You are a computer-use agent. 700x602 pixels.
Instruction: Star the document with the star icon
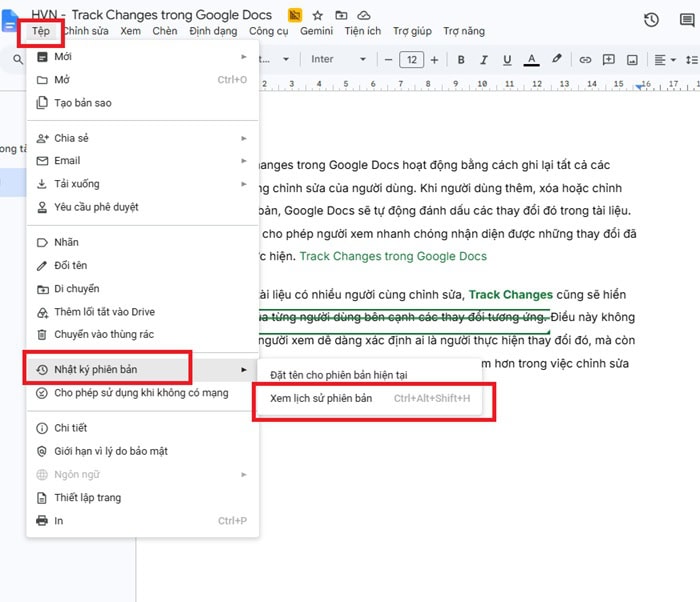coord(317,16)
